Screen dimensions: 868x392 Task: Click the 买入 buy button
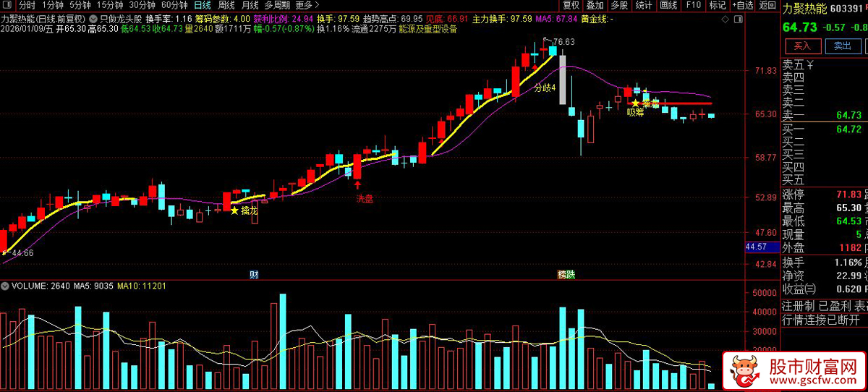(x=803, y=46)
